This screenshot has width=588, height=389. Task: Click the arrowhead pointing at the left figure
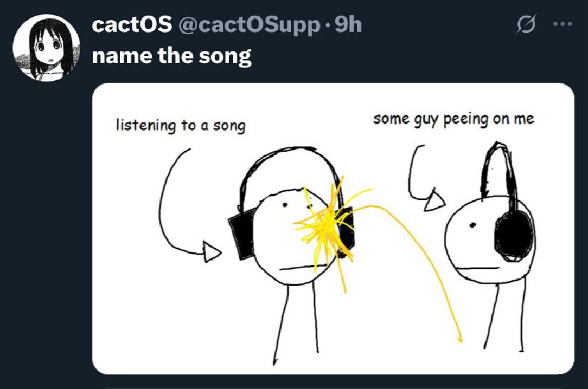tap(212, 252)
